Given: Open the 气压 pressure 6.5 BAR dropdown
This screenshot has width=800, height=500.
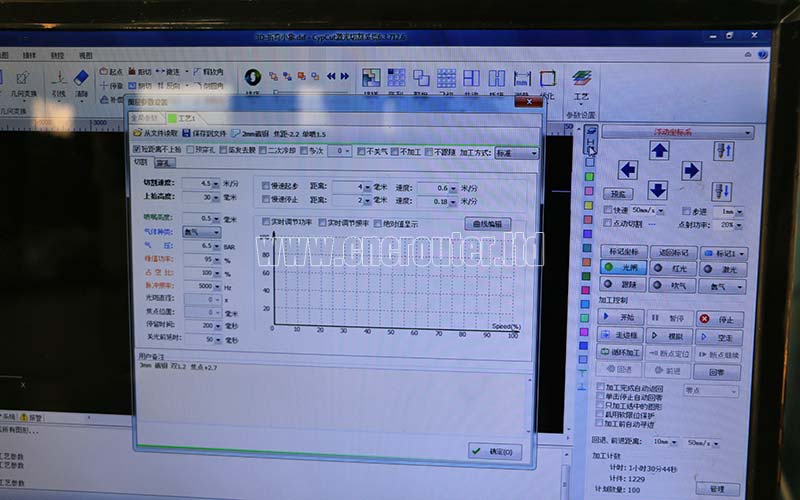Looking at the screenshot, I should [x=216, y=246].
